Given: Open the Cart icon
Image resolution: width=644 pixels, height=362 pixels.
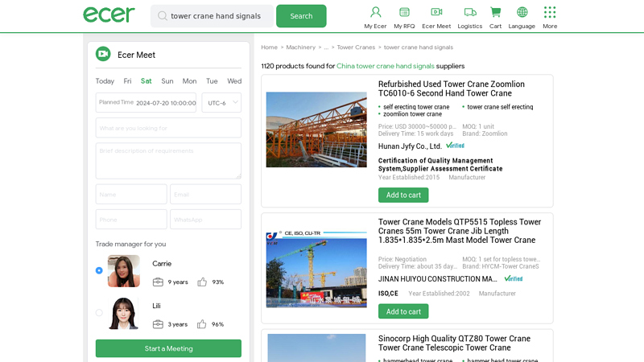Looking at the screenshot, I should tap(495, 12).
